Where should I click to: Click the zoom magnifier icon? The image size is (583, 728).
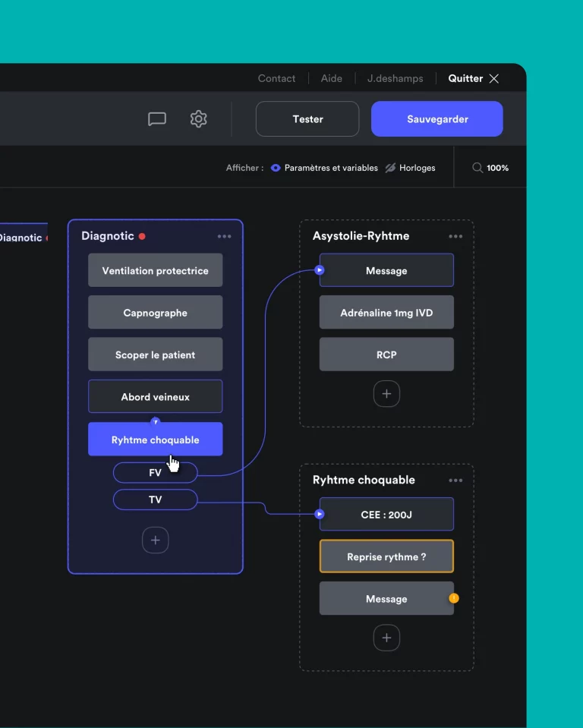point(477,168)
